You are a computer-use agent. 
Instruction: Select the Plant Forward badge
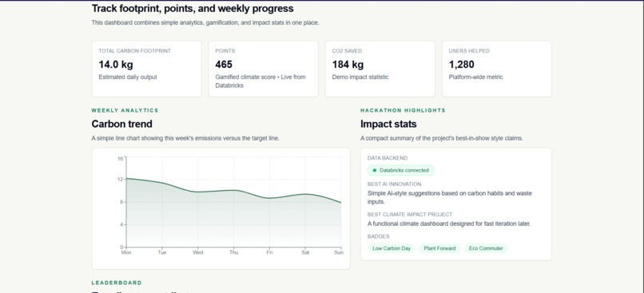439,248
